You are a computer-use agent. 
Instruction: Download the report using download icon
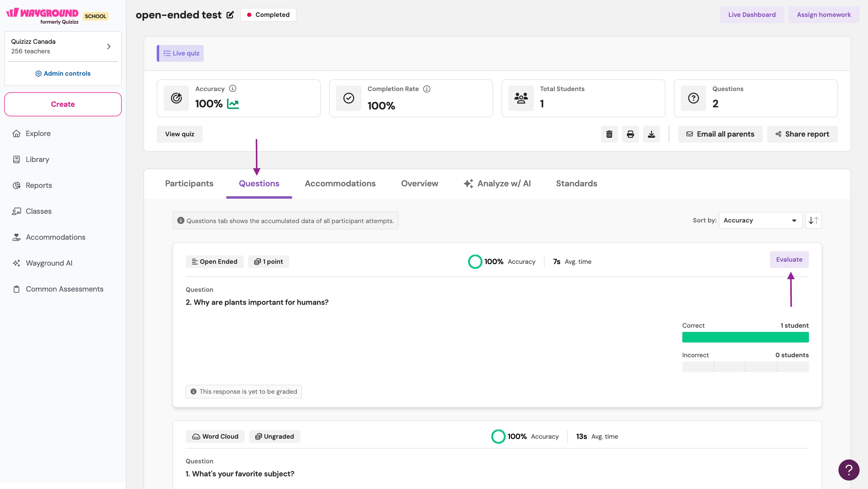click(x=651, y=134)
